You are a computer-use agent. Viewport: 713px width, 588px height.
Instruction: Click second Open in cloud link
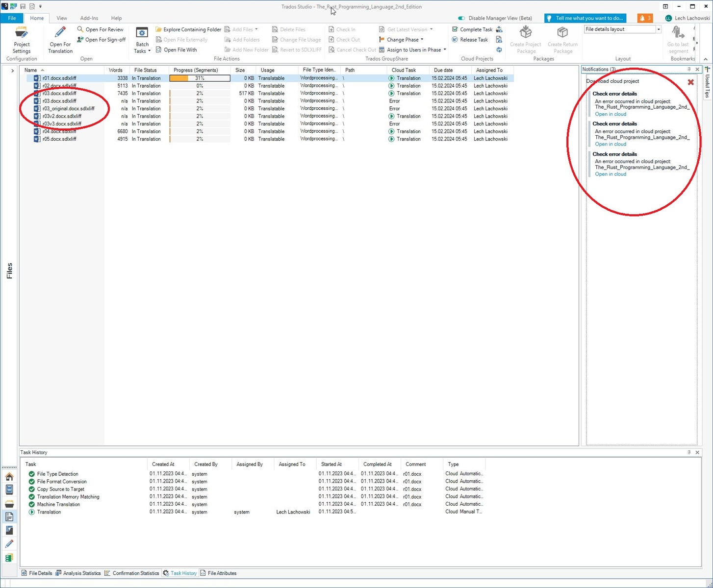click(611, 144)
